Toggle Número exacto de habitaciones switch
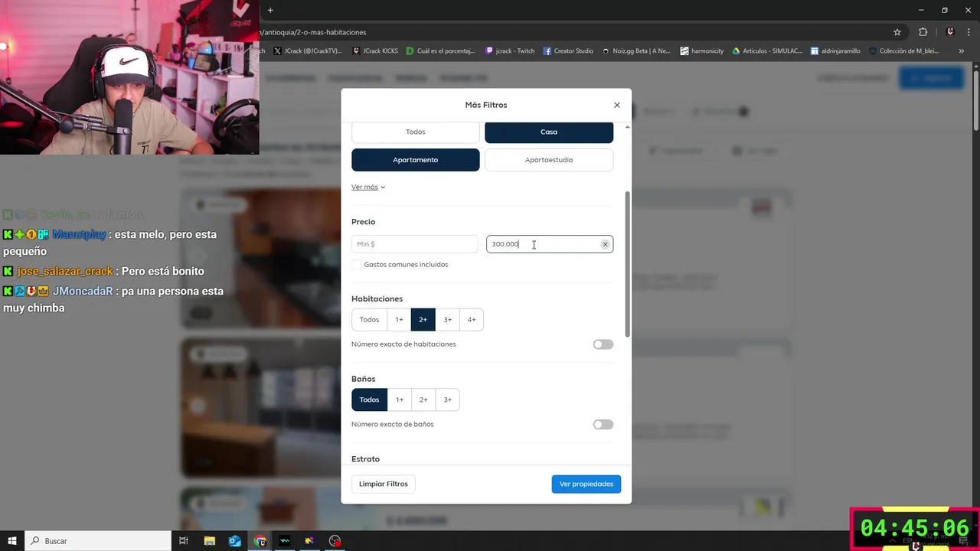The height and width of the screenshot is (551, 980). pyautogui.click(x=603, y=344)
